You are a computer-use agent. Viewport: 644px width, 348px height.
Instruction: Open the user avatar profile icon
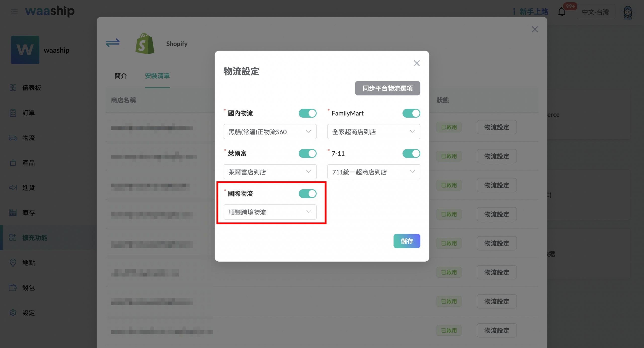click(x=628, y=13)
